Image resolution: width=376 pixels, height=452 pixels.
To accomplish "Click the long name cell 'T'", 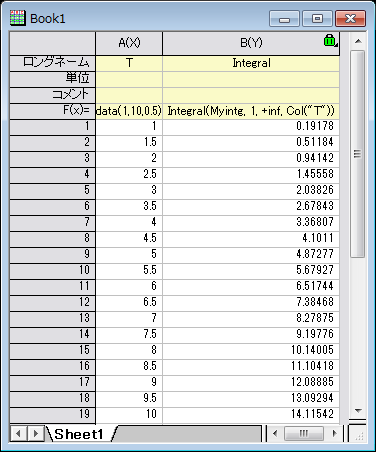I will pyautogui.click(x=129, y=63).
